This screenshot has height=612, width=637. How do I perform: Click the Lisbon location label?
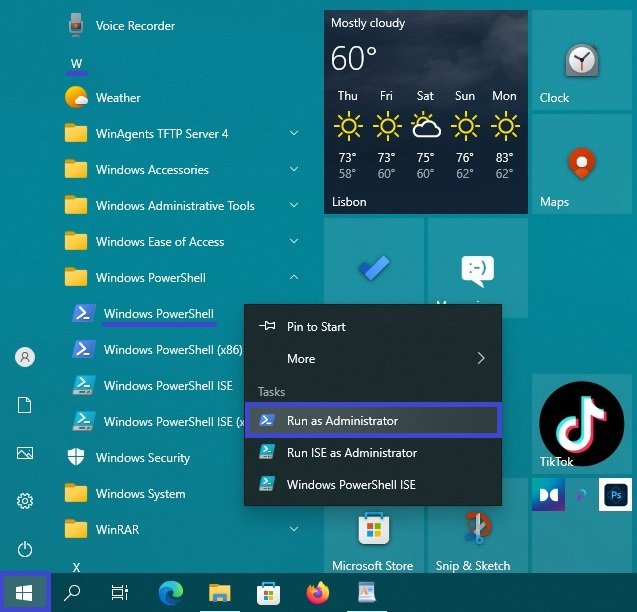(349, 202)
